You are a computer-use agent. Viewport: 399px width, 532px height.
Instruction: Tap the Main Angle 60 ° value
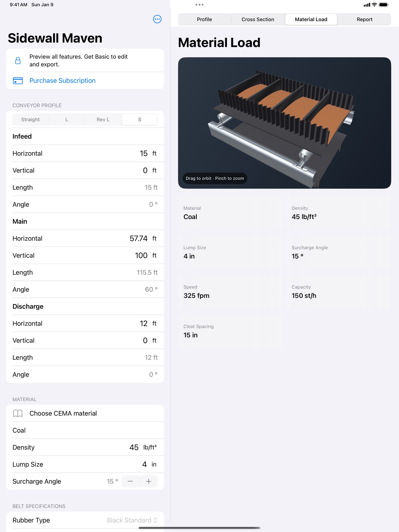click(x=151, y=290)
